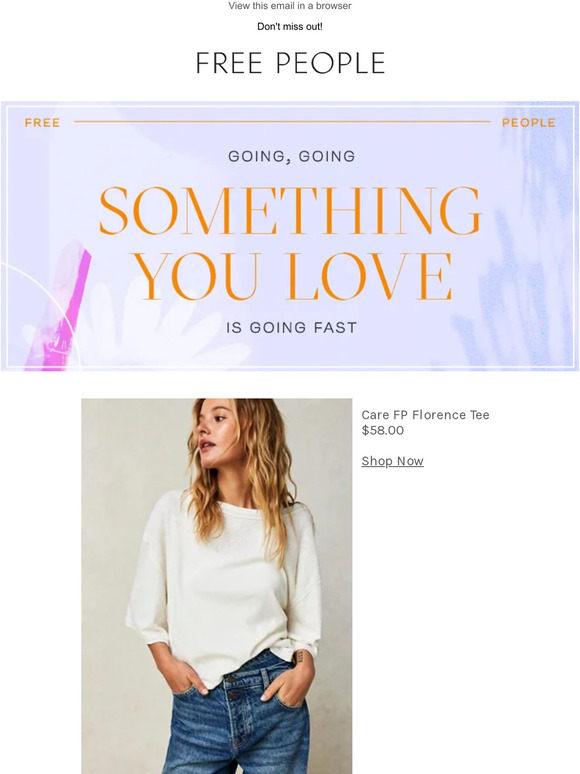Click the GOING, GOING banner text
580x774 pixels.
click(x=291, y=156)
